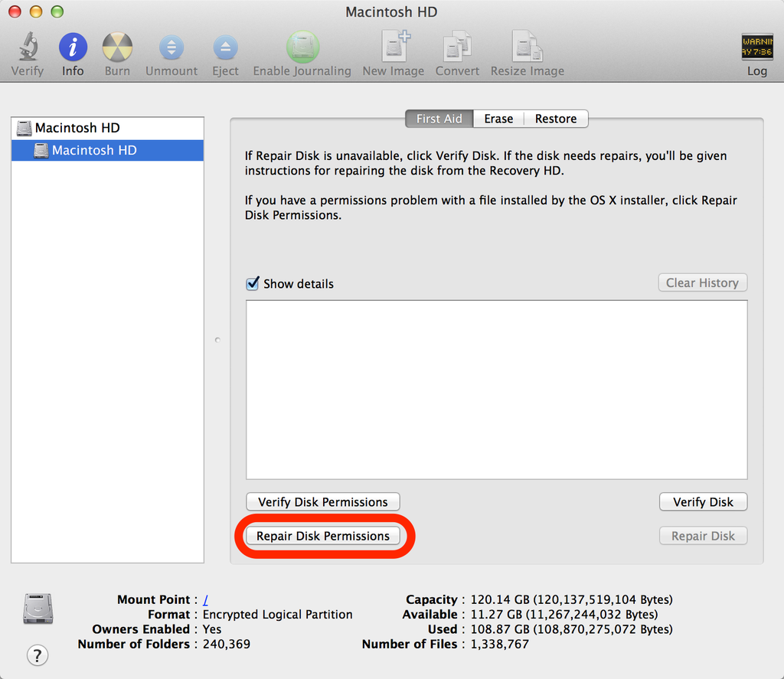Click the Available value 11.27 GB
The width and height of the screenshot is (784, 679).
point(564,615)
